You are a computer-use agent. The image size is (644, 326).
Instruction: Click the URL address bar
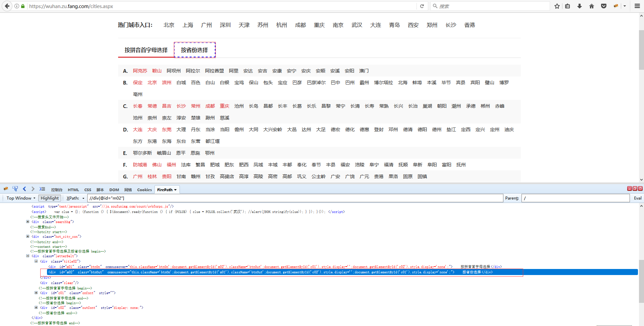pos(221,6)
